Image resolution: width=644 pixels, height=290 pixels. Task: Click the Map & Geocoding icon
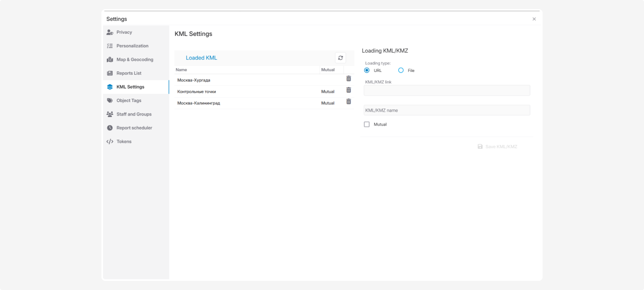click(x=110, y=60)
